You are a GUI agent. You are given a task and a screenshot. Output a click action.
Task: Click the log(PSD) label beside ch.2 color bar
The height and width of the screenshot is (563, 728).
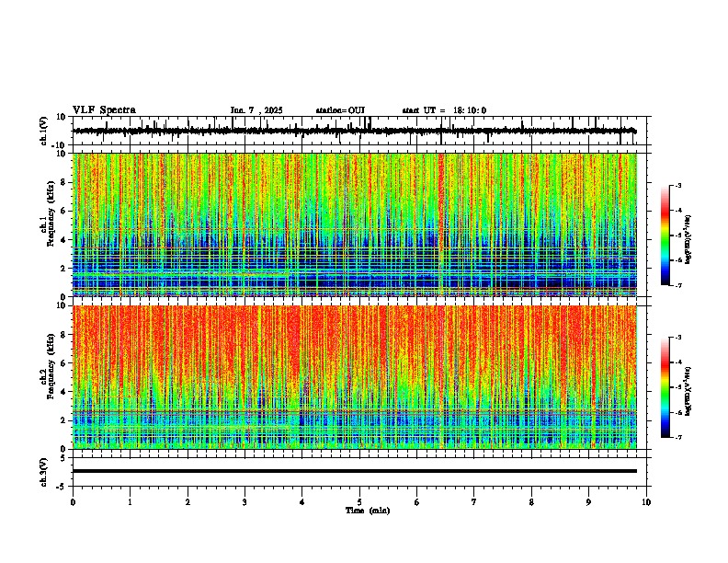(x=688, y=391)
